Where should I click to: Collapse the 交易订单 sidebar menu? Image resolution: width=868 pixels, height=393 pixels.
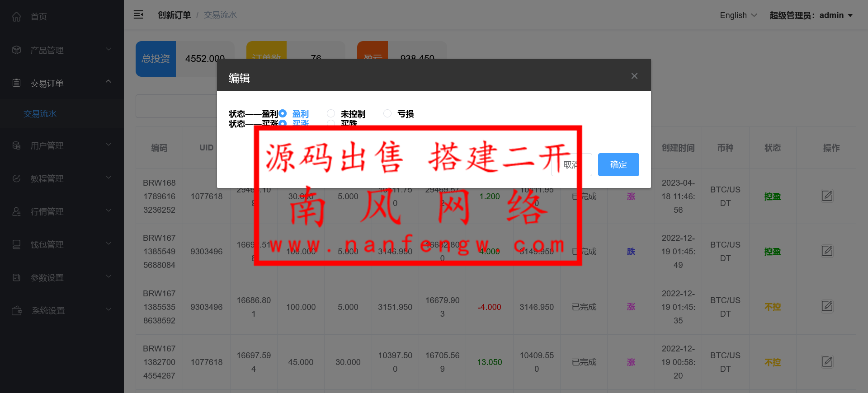tap(62, 83)
